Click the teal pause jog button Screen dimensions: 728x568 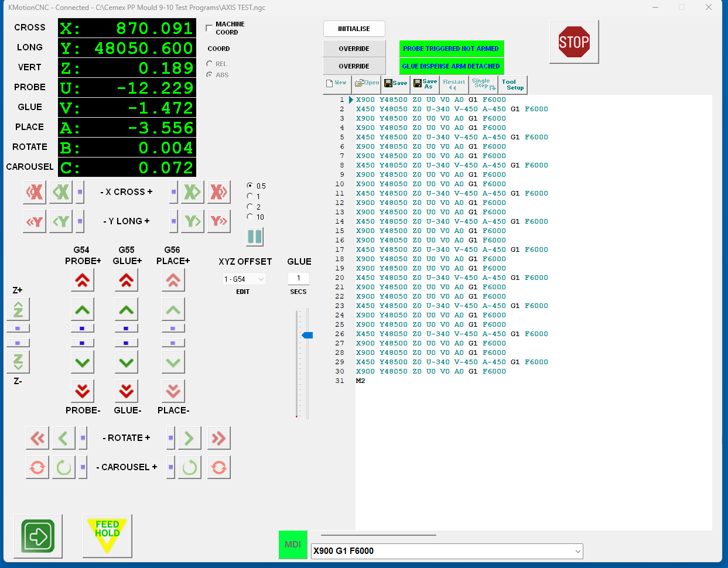pyautogui.click(x=255, y=237)
